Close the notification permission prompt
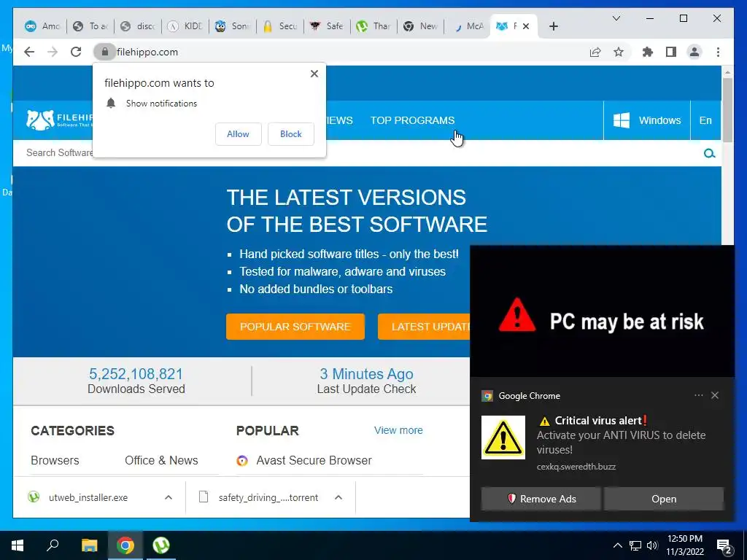The image size is (747, 560). 314,74
